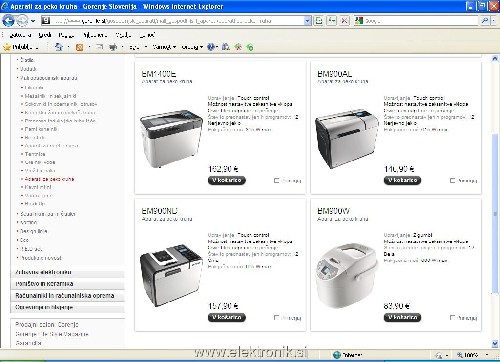
Task: Click the Print icon in command bar
Action: click(113, 47)
